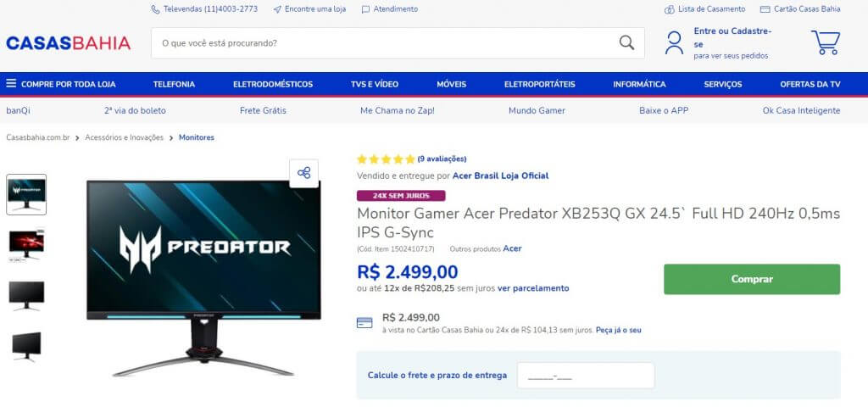Click the user account profile icon
Image resolution: width=868 pixels, height=418 pixels.
[x=674, y=42]
